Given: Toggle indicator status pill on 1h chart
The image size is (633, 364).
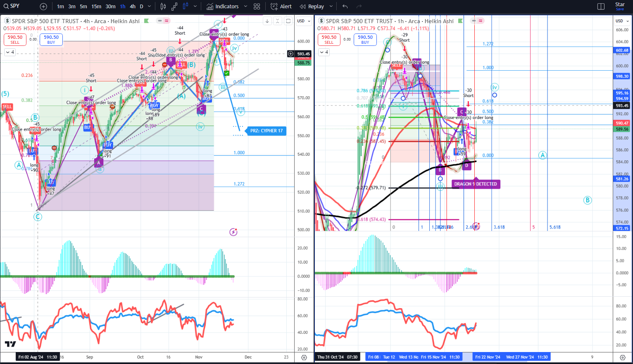Looking at the screenshot, I should pos(478,21).
